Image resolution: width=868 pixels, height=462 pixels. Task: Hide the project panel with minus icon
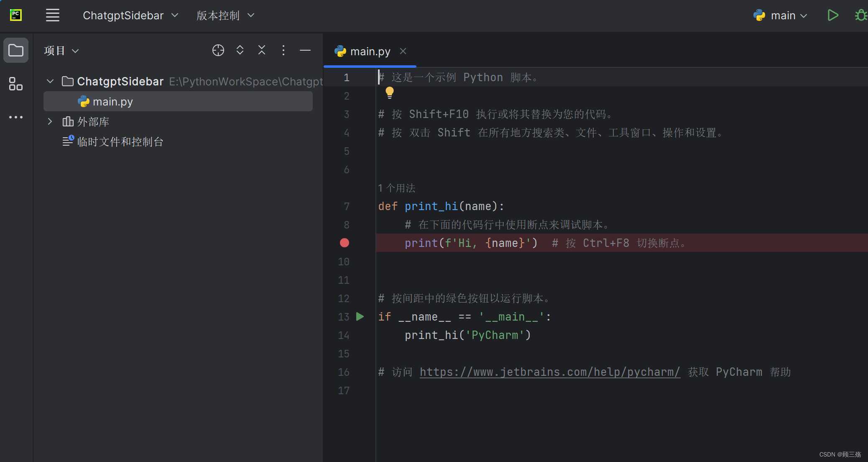(305, 50)
